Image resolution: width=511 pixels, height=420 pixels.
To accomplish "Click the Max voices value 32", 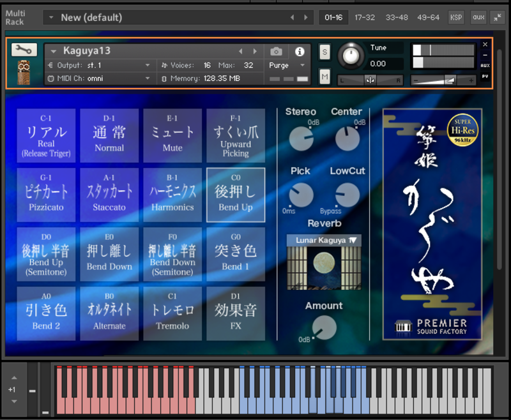I will pos(248,66).
